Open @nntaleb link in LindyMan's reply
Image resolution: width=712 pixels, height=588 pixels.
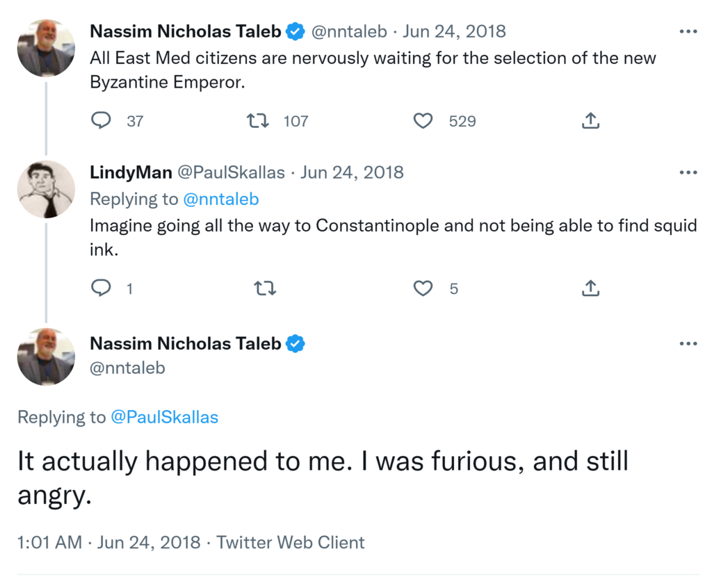tap(220, 199)
